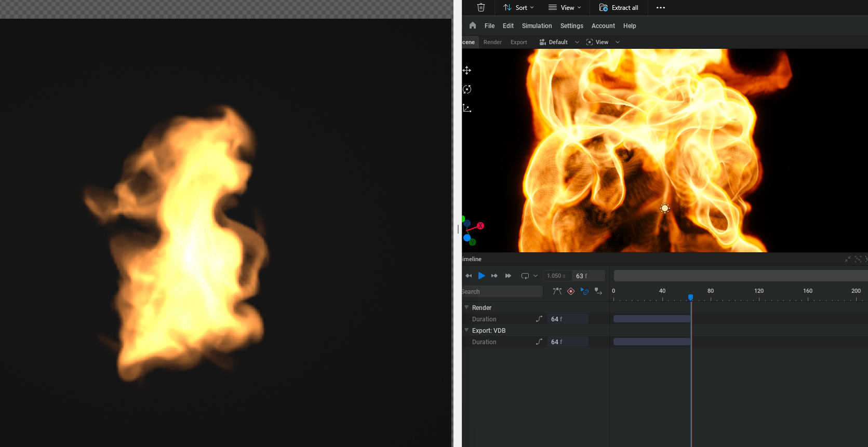Click the curve icon on Render Duration row
Viewport: 868px width, 447px height.
539,319
